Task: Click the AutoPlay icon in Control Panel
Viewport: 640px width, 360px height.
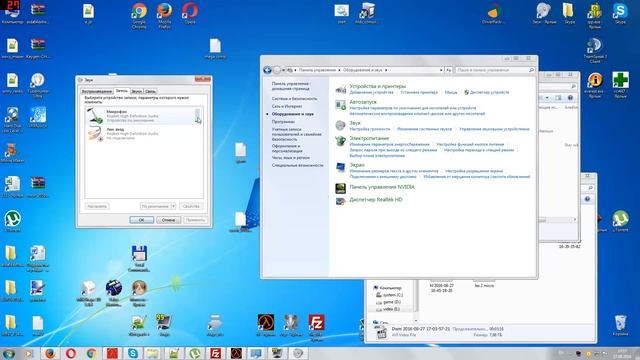Action: [x=340, y=105]
